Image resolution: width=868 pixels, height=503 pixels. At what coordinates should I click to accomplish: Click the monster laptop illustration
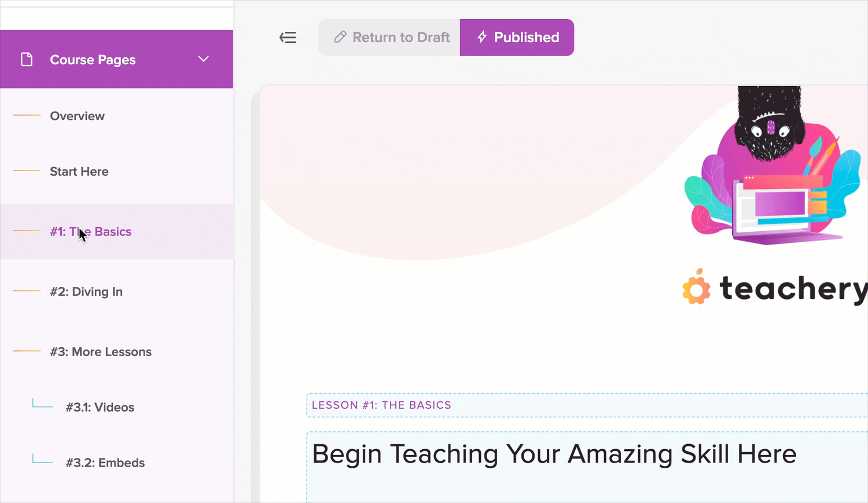click(773, 166)
